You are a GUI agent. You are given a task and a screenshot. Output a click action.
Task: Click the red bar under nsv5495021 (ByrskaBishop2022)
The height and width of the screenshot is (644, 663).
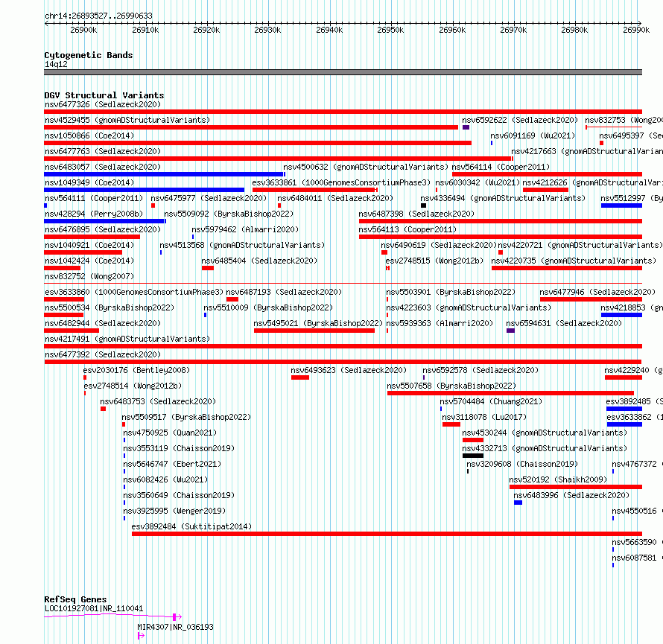(x=314, y=331)
